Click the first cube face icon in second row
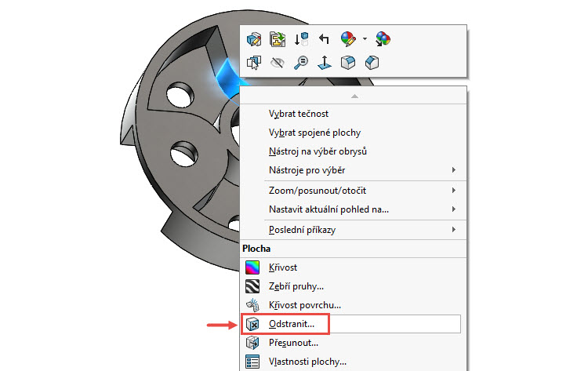Screen dimensions: 588x371 click(x=348, y=63)
